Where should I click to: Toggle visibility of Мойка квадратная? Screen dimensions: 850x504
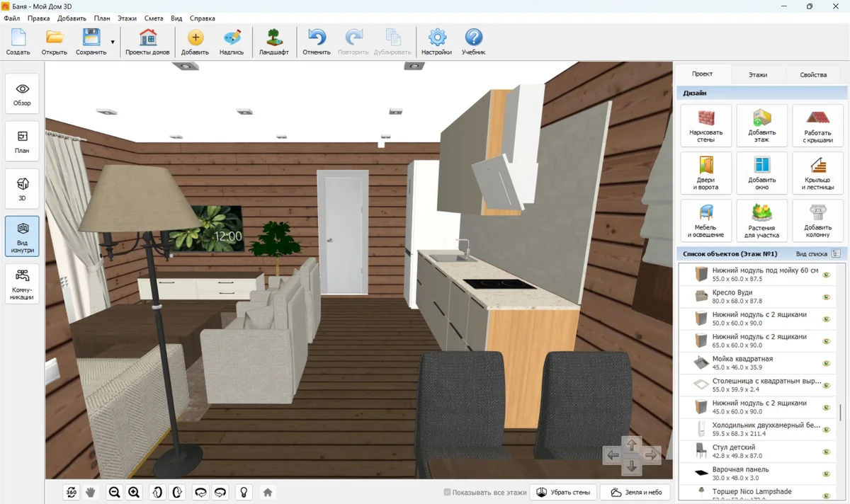pyautogui.click(x=826, y=363)
